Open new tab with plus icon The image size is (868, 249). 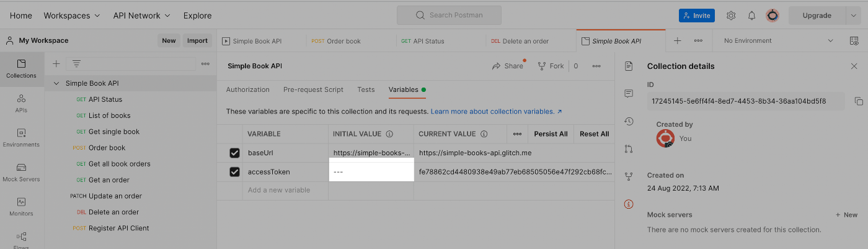(x=678, y=41)
